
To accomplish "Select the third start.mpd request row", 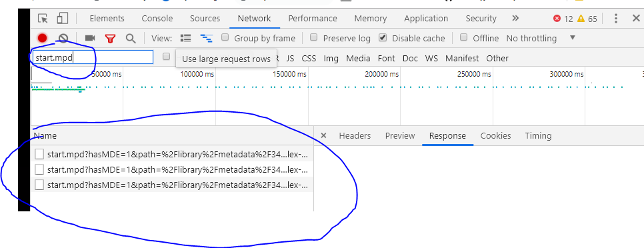I will [x=172, y=185].
